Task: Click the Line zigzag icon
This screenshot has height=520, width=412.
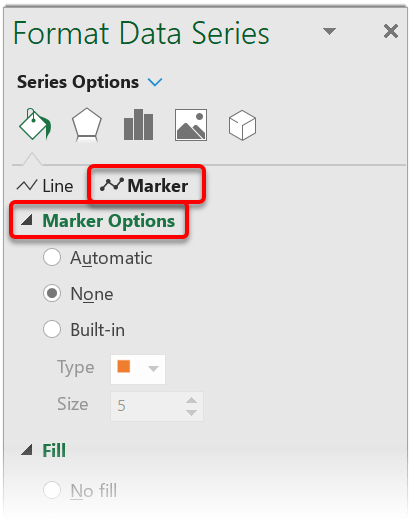Action: coord(27,185)
